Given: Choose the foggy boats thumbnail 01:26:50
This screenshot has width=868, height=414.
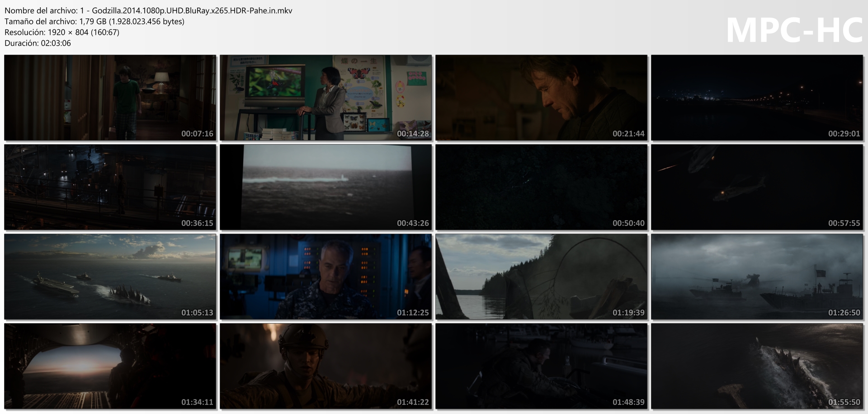Looking at the screenshot, I should (x=757, y=277).
